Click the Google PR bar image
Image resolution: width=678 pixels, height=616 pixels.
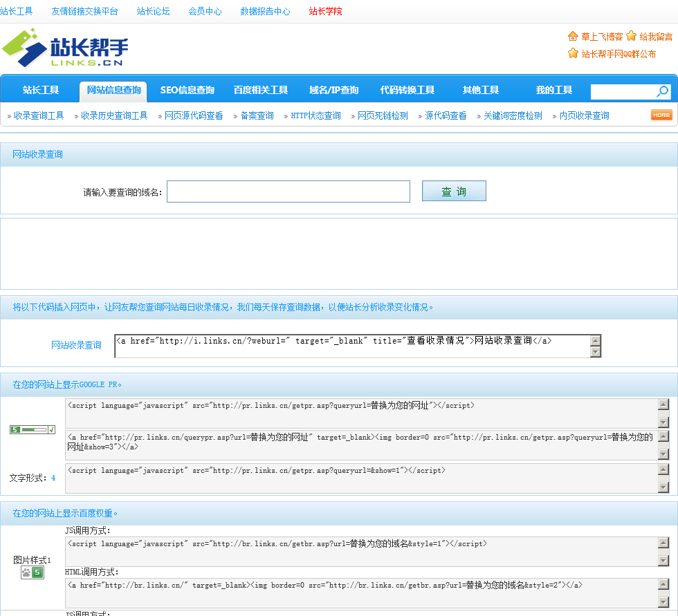point(33,429)
